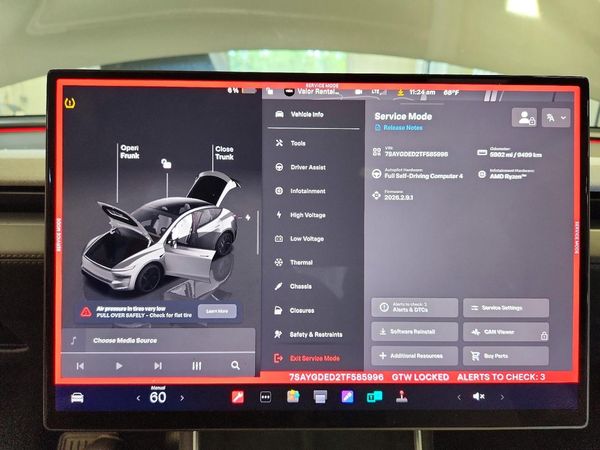Open the Vehicle Info menu

[x=299, y=114]
